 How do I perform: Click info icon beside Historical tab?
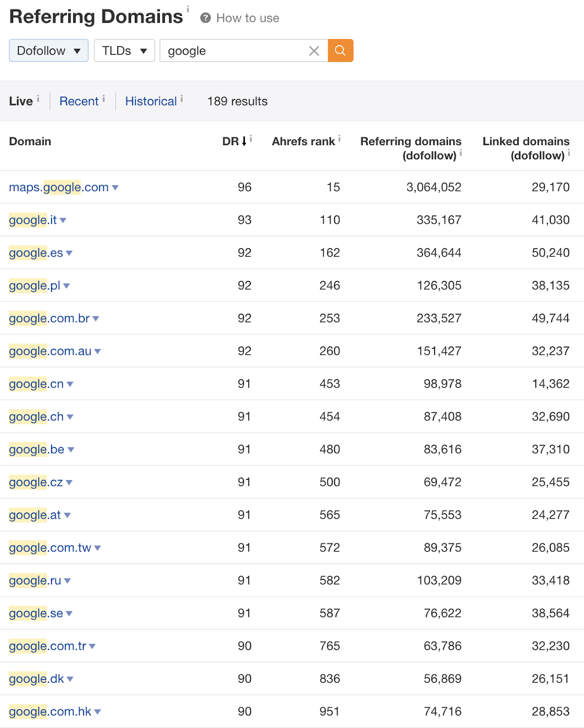[182, 98]
